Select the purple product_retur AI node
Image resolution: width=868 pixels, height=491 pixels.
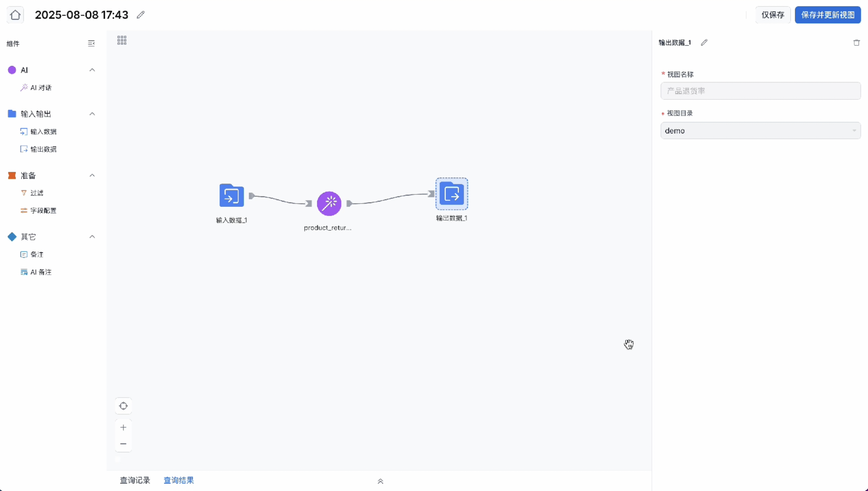tap(329, 204)
